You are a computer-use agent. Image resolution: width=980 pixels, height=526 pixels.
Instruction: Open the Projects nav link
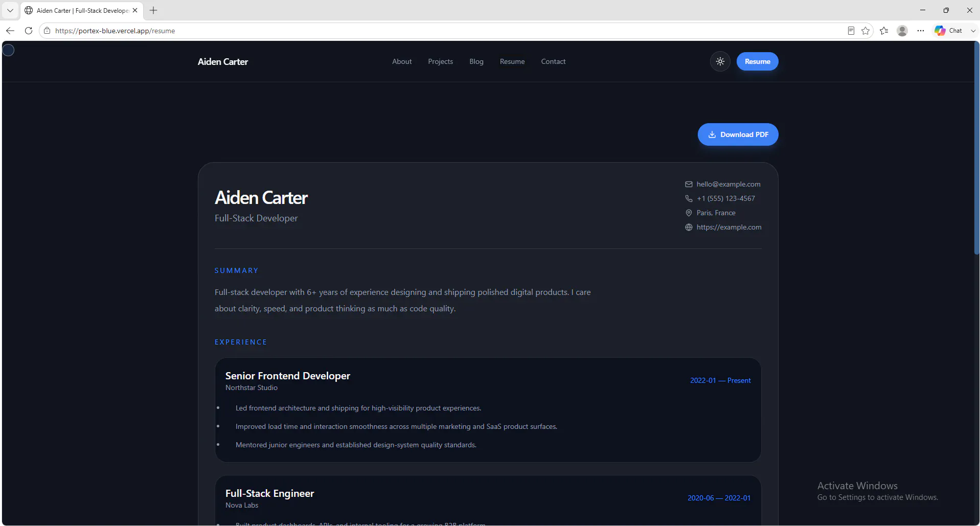[440, 61]
